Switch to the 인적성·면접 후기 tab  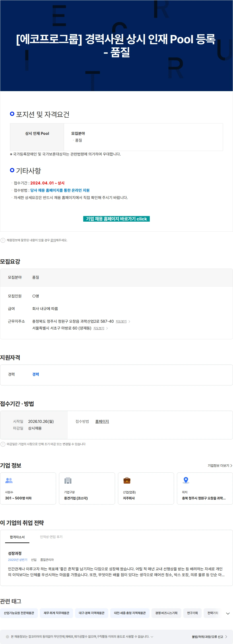coord(51,537)
